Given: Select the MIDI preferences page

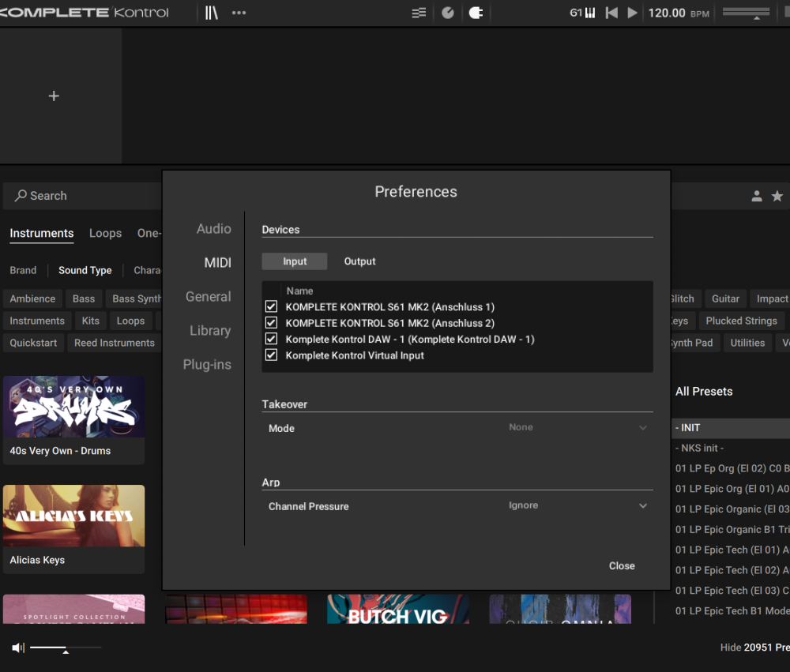Looking at the screenshot, I should click(x=218, y=262).
